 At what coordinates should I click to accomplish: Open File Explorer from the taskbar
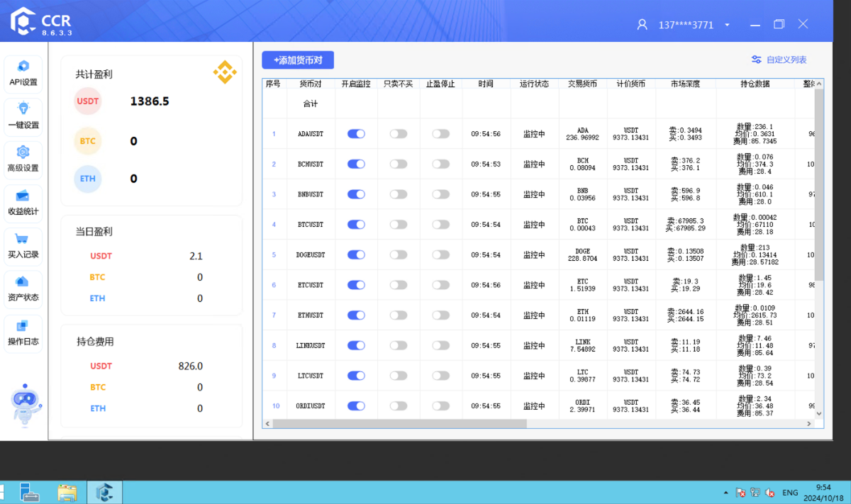[67, 492]
